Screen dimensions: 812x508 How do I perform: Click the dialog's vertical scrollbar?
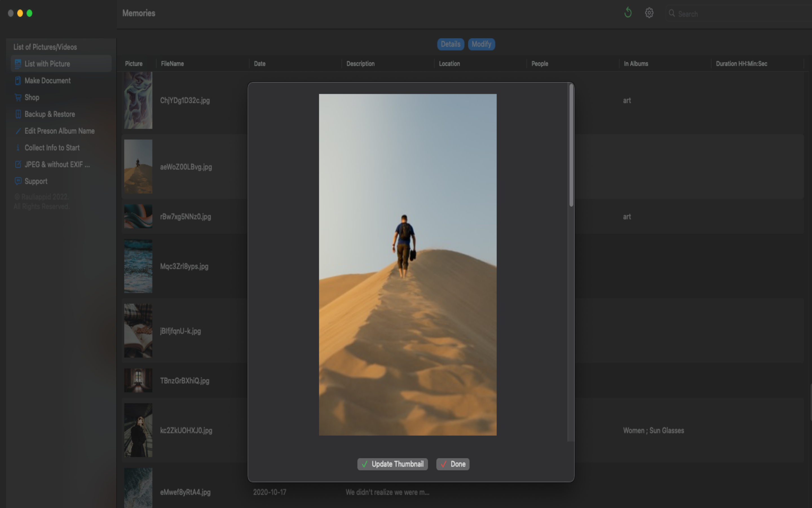point(571,145)
